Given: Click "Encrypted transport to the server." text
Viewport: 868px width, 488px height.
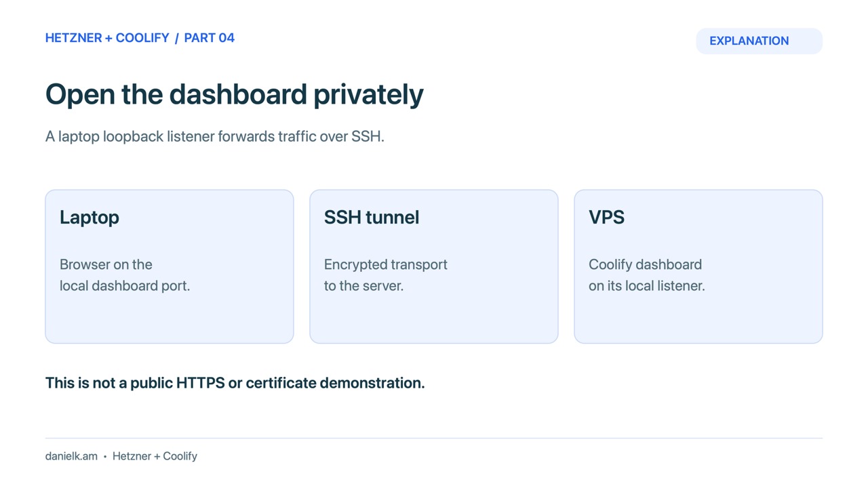Looking at the screenshot, I should (x=386, y=275).
